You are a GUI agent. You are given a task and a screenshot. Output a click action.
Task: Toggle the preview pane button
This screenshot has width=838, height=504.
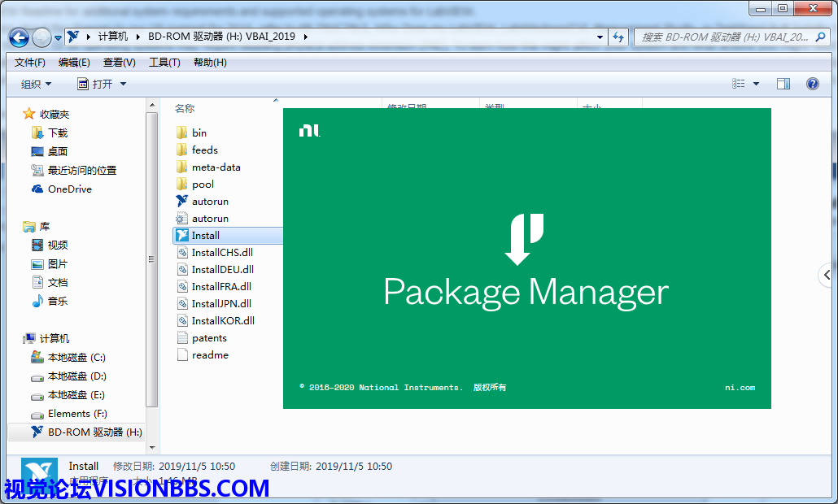(x=783, y=84)
